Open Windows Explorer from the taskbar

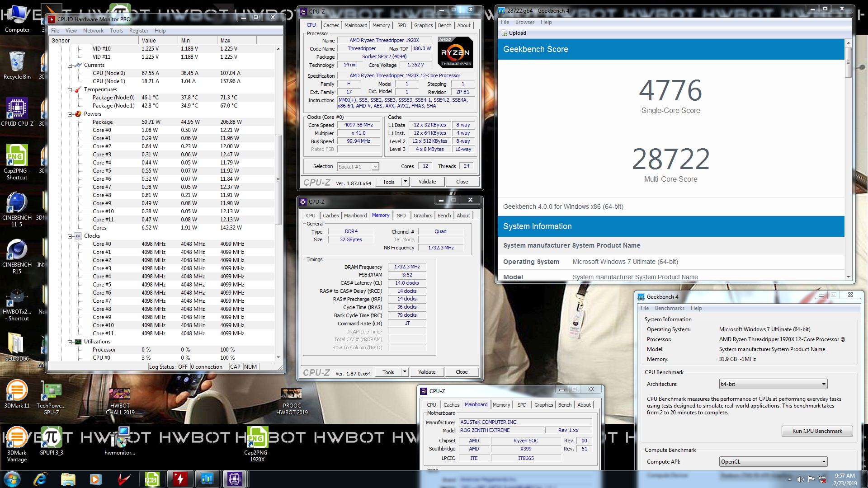[68, 479]
